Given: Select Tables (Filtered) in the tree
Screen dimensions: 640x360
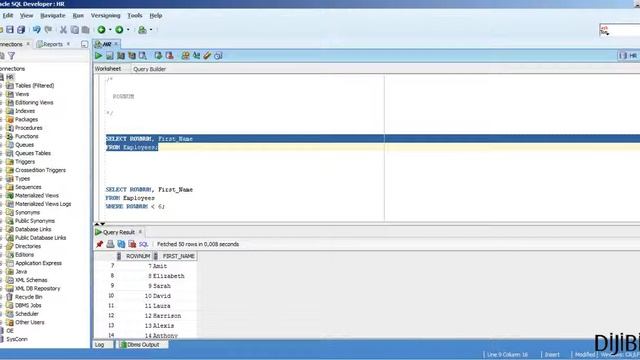Looking at the screenshot, I should tap(34, 86).
